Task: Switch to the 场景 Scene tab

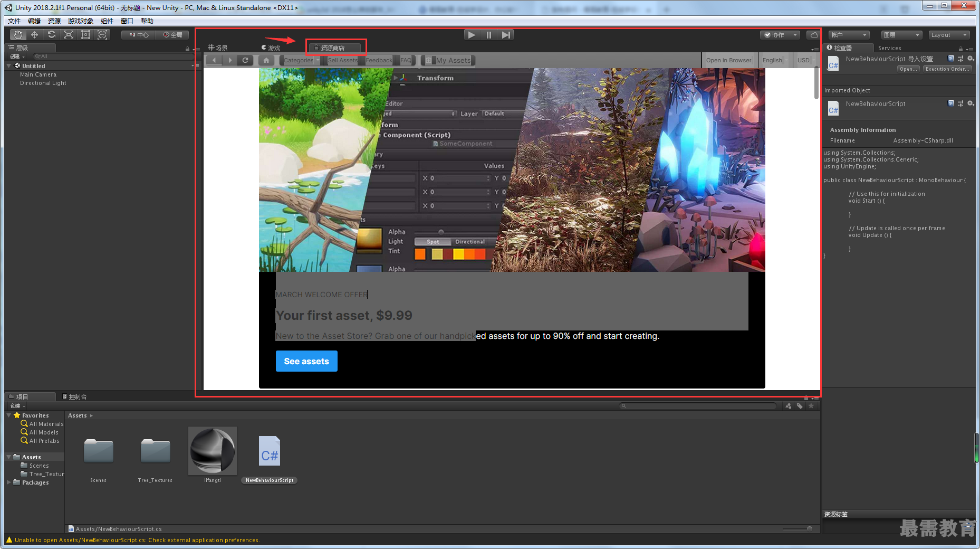Action: pyautogui.click(x=218, y=48)
